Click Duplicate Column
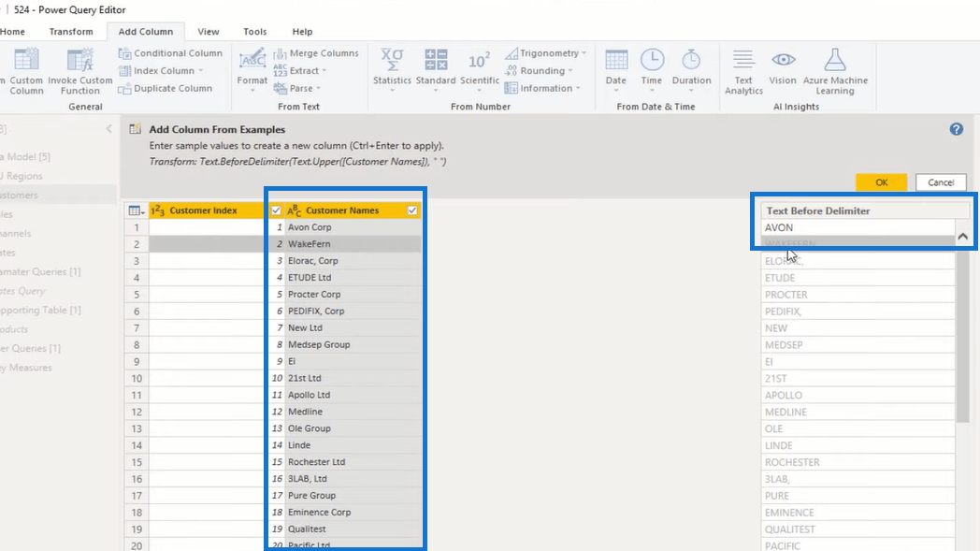 pyautogui.click(x=166, y=88)
